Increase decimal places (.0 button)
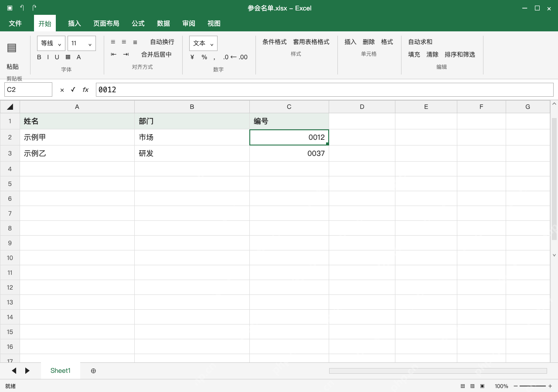 point(226,57)
